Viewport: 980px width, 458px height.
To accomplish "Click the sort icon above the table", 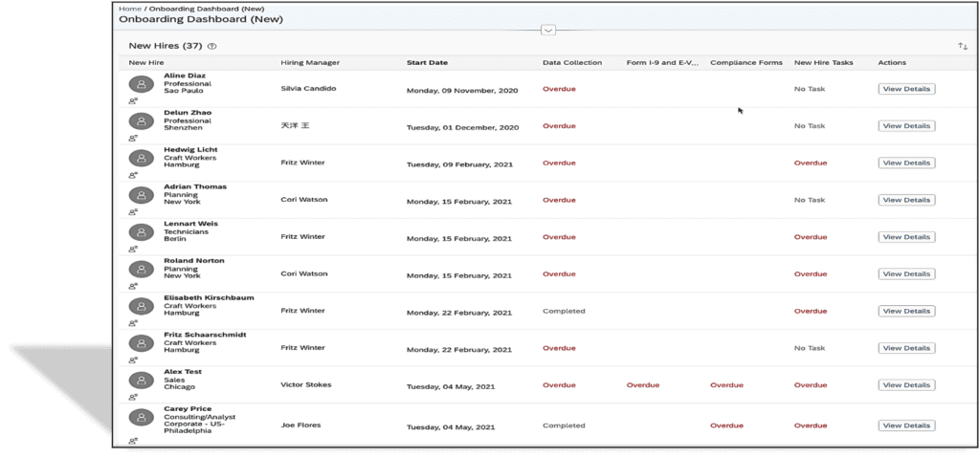I will (x=962, y=46).
